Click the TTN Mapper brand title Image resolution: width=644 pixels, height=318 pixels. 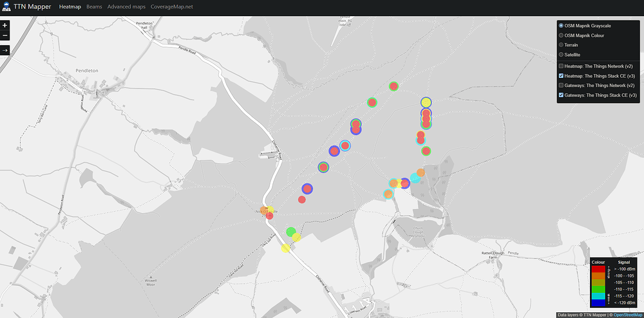click(x=32, y=7)
